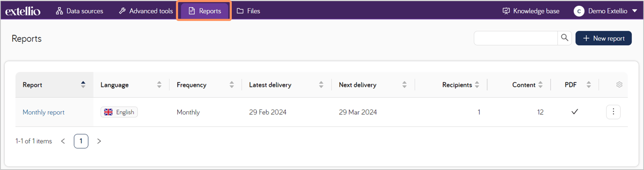Viewport: 644px width, 170px height.
Task: Click the Extellio logo
Action: [x=23, y=11]
